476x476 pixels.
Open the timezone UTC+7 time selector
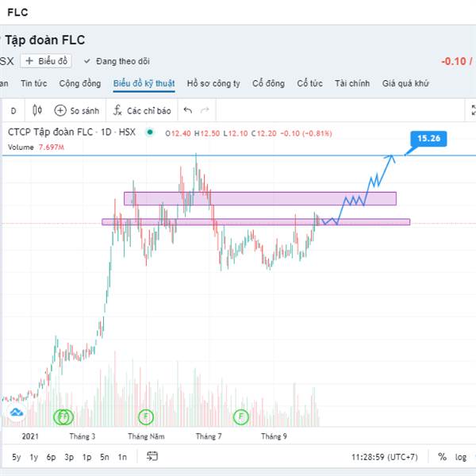[385, 457]
